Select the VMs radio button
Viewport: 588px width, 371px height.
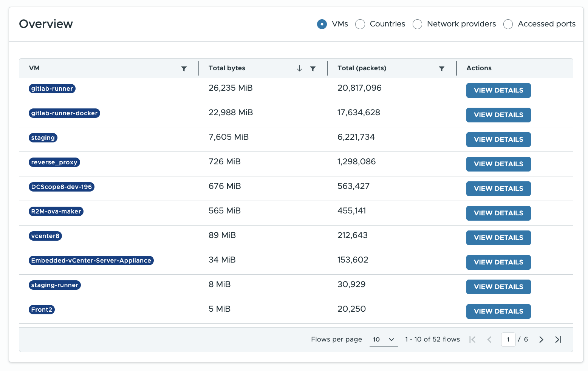pos(322,24)
